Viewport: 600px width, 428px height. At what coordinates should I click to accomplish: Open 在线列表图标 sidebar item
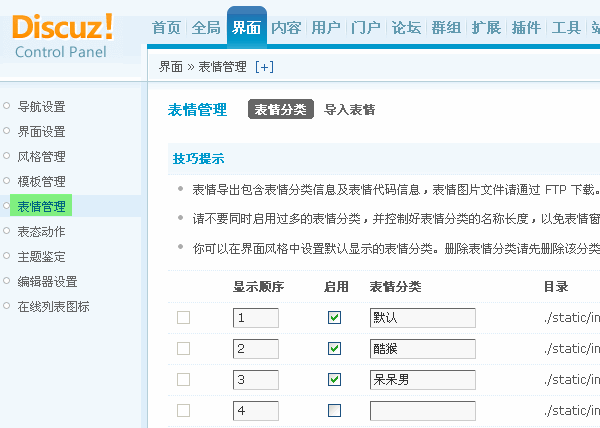pyautogui.click(x=53, y=307)
